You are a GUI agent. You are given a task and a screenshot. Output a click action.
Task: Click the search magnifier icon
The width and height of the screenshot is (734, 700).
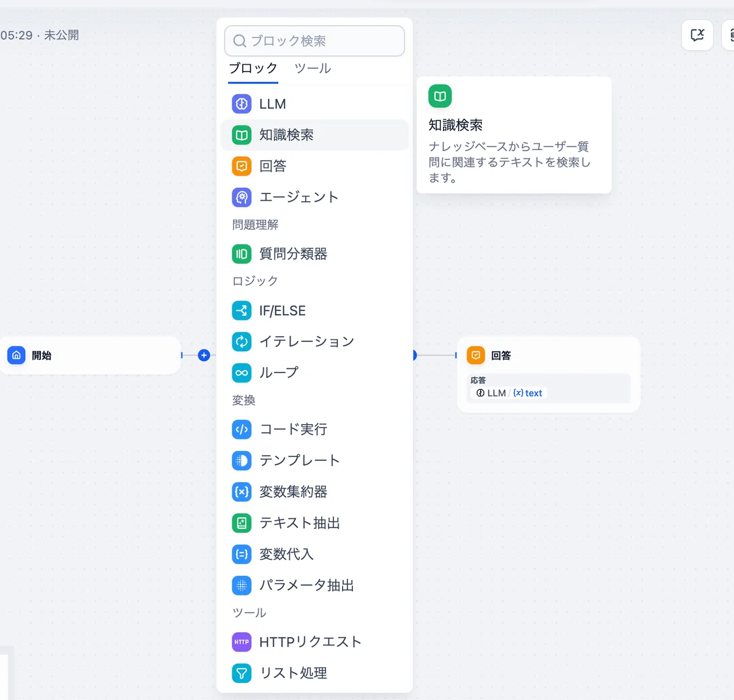(240, 41)
